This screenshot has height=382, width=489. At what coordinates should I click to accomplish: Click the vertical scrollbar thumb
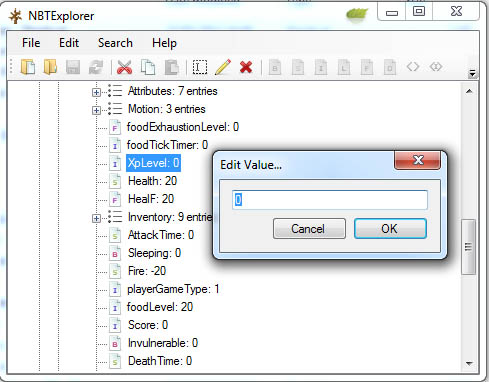(x=469, y=247)
